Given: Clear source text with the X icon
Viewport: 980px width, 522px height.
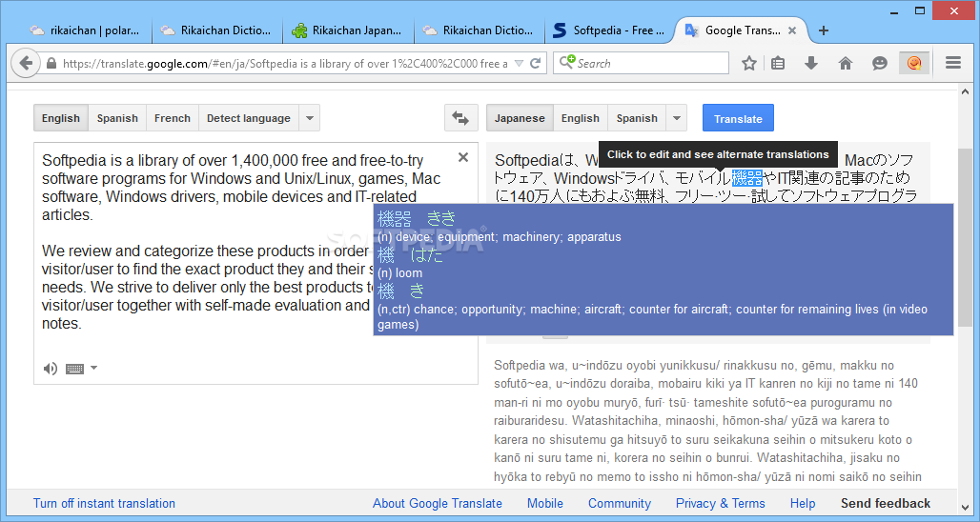Looking at the screenshot, I should [x=463, y=157].
